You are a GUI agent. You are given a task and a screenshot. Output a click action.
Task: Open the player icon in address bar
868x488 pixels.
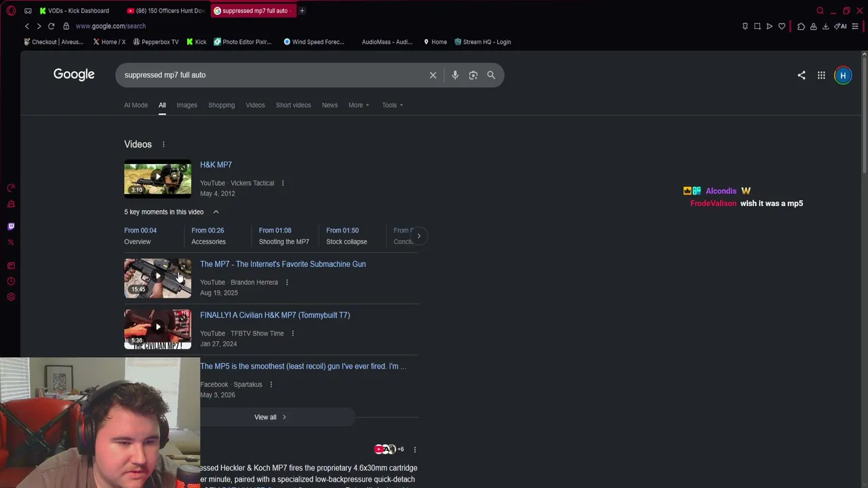[769, 26]
